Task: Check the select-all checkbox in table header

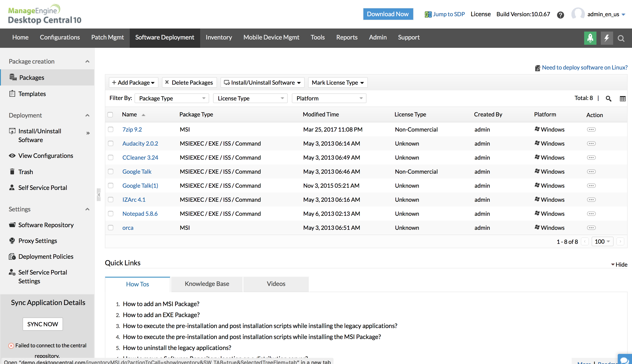Action: click(x=110, y=115)
